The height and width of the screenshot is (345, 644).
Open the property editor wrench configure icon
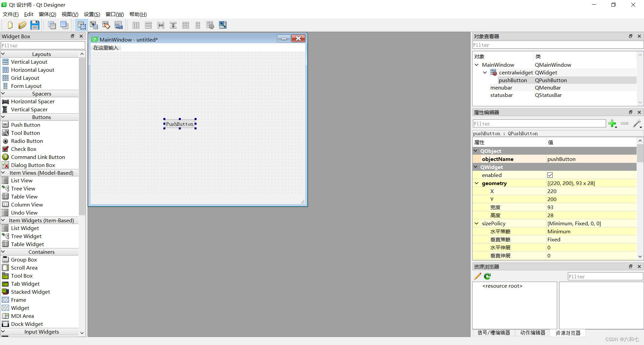[637, 124]
